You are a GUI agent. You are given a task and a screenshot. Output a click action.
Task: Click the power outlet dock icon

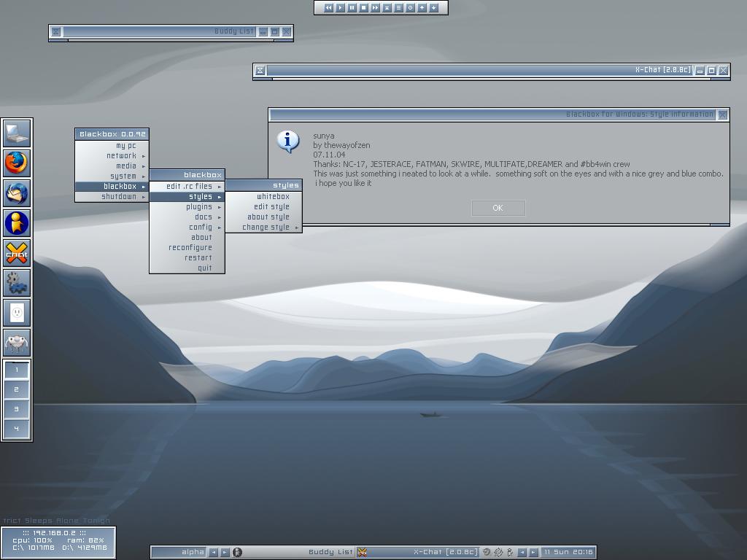(17, 313)
